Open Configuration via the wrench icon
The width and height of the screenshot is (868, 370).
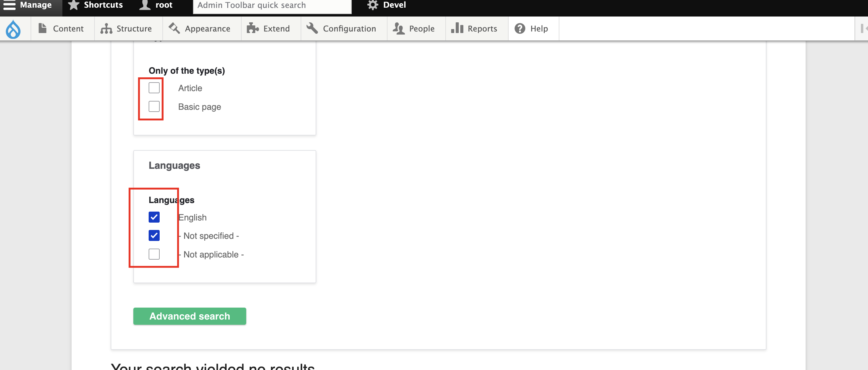pos(312,28)
